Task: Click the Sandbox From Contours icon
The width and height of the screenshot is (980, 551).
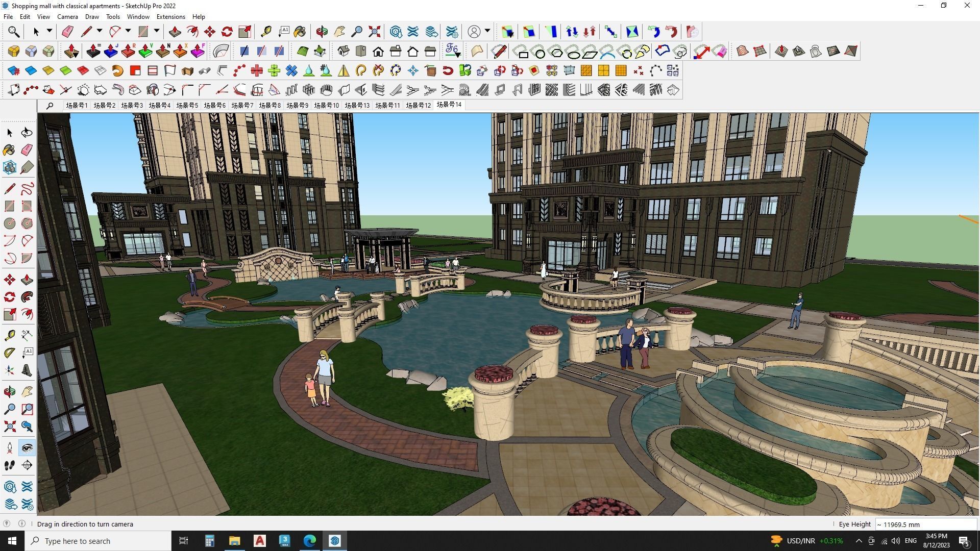Action: pyautogui.click(x=743, y=51)
